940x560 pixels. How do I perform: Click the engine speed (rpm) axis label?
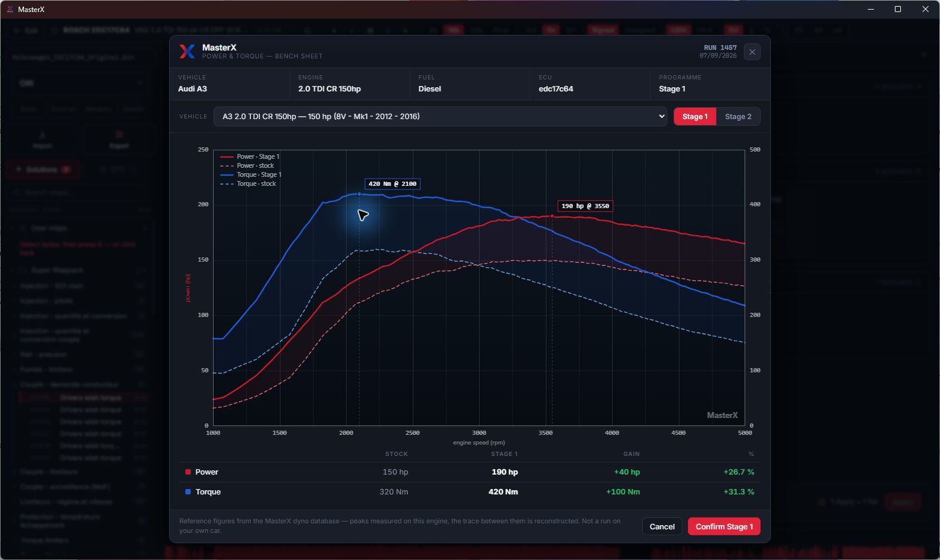point(479,443)
